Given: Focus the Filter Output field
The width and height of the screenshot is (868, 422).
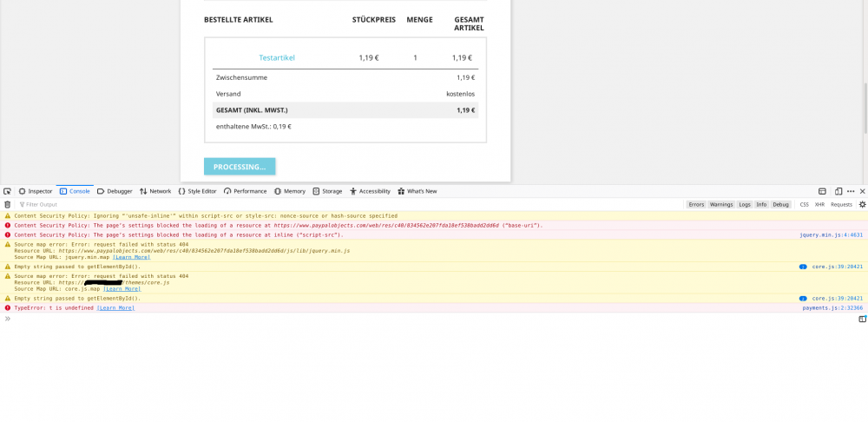Looking at the screenshot, I should [x=349, y=204].
